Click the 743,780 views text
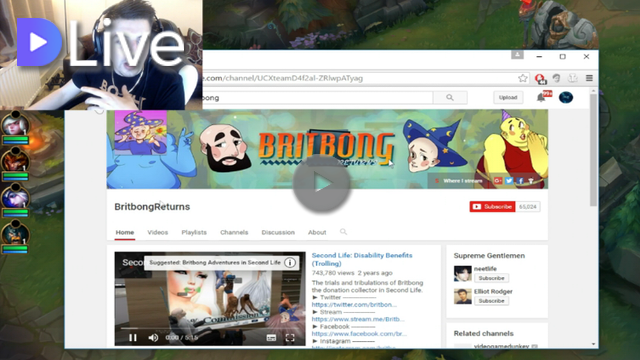640x360 pixels. [x=332, y=273]
